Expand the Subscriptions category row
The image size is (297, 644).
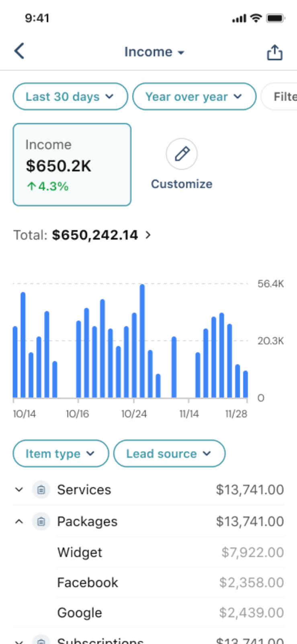19,641
